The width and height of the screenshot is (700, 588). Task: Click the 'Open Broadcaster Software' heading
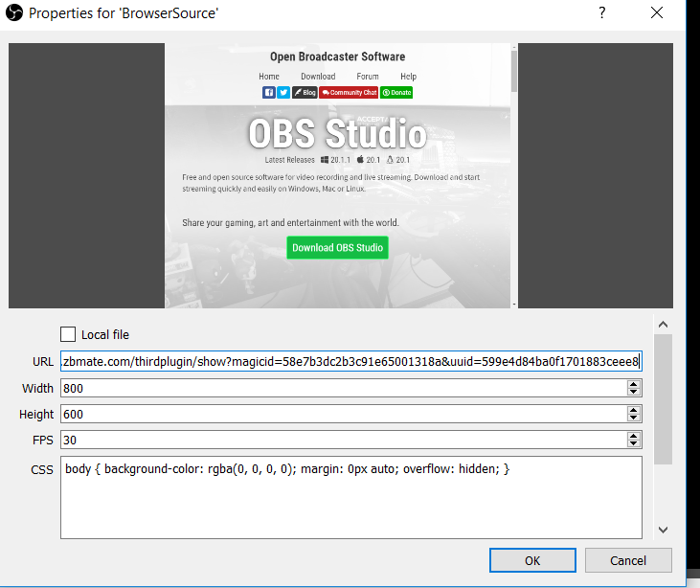pyautogui.click(x=337, y=57)
